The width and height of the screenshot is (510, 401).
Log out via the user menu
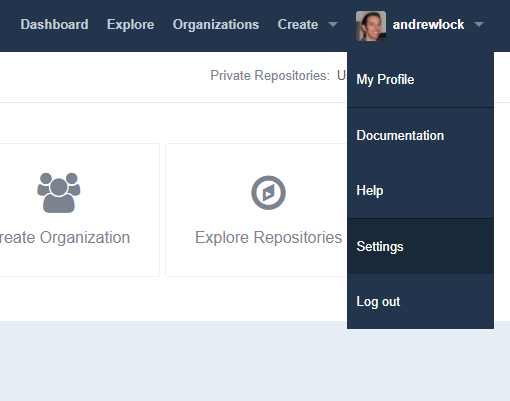(x=420, y=301)
